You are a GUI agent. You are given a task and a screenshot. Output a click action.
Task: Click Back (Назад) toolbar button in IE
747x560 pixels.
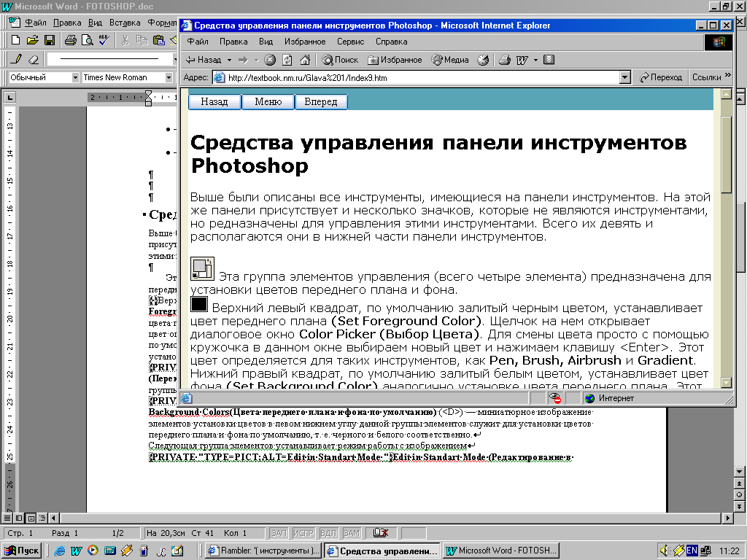pyautogui.click(x=204, y=60)
